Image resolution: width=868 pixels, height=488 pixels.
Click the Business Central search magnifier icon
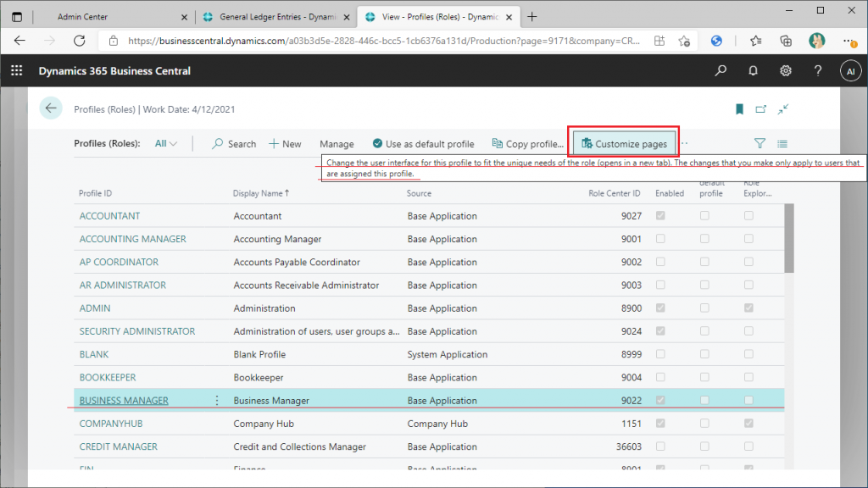click(721, 71)
